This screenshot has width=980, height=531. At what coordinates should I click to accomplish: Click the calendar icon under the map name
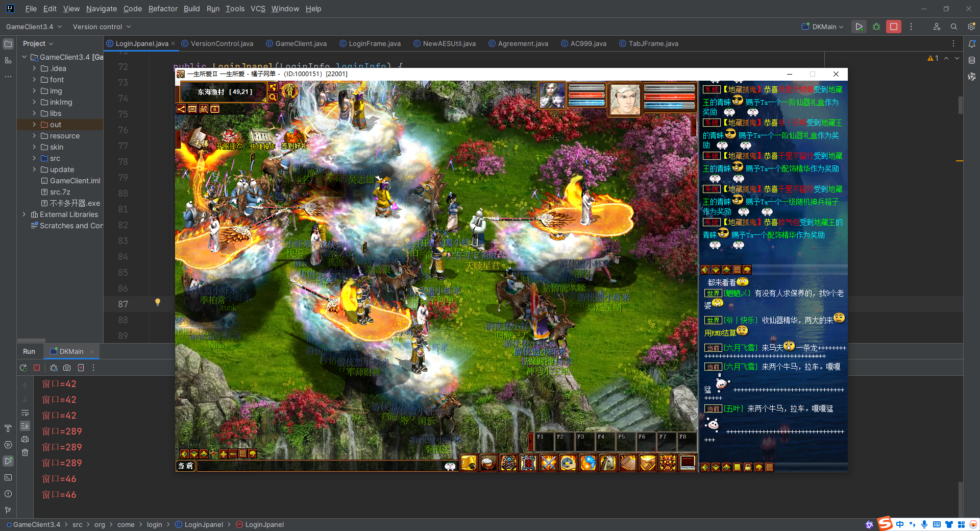(x=215, y=109)
